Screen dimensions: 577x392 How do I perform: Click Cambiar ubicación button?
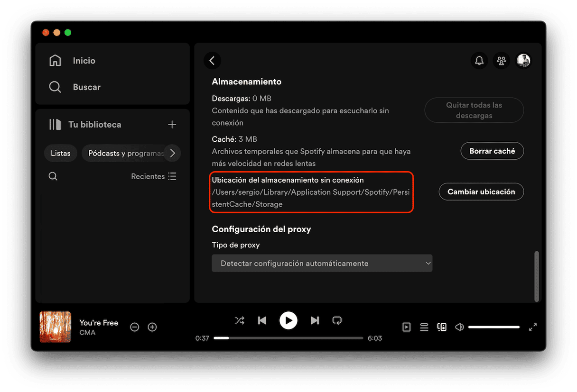tap(481, 192)
